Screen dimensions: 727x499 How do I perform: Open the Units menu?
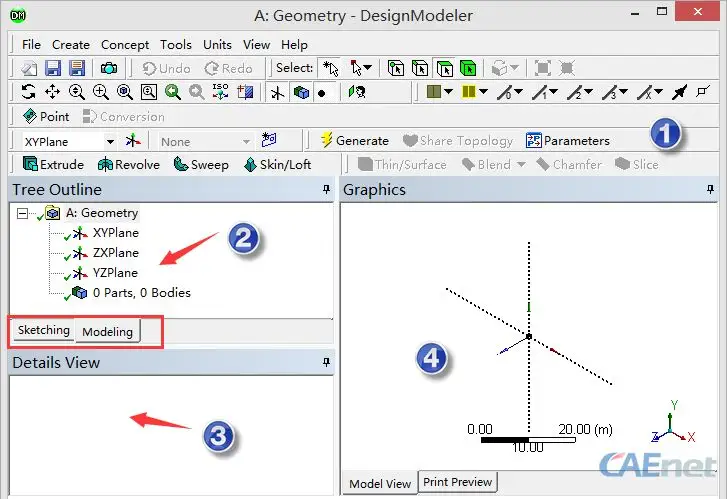pyautogui.click(x=217, y=45)
